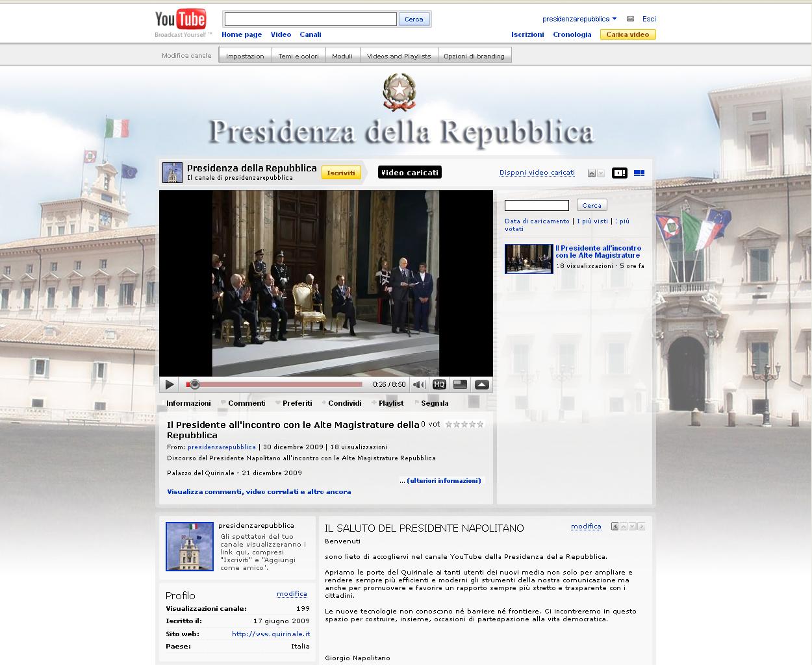Click the channel video search input field

(537, 206)
